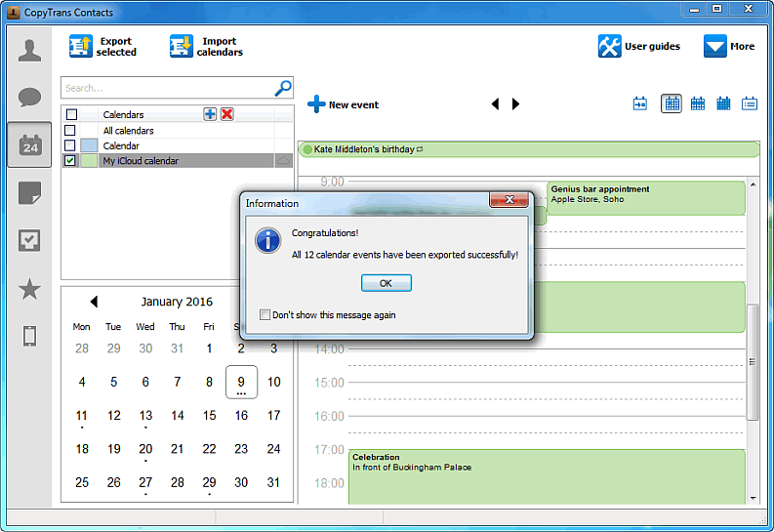This screenshot has width=774, height=532.
Task: Click Export selected toolbar button
Action: [102, 47]
